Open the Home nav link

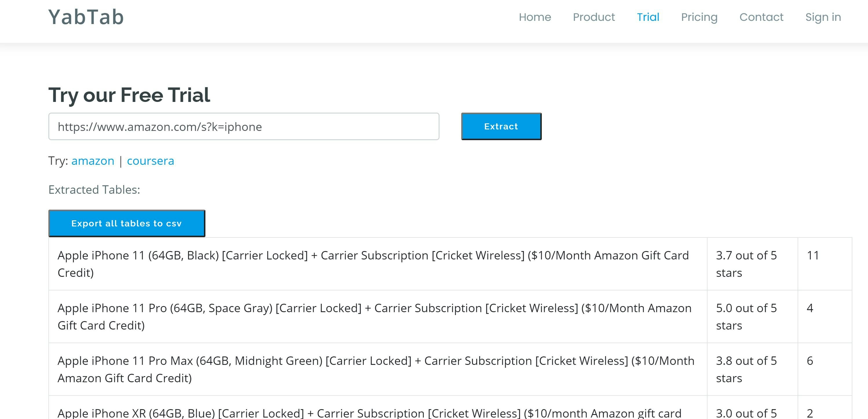(x=535, y=17)
